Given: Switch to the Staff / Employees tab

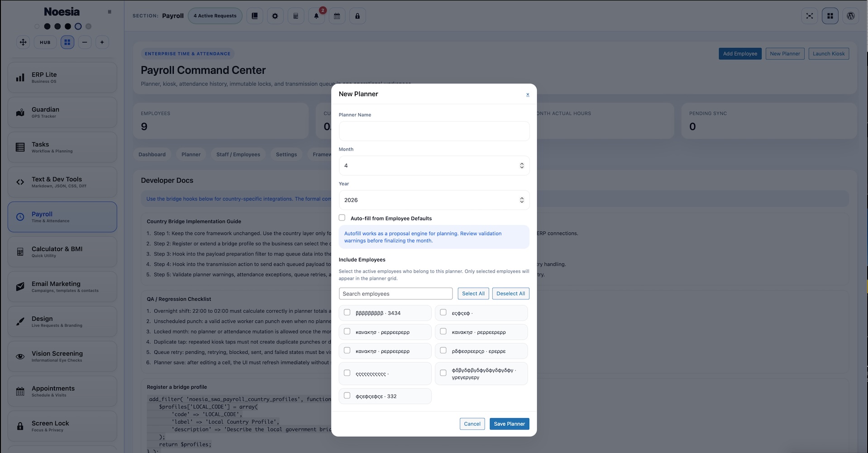Looking at the screenshot, I should [x=238, y=154].
